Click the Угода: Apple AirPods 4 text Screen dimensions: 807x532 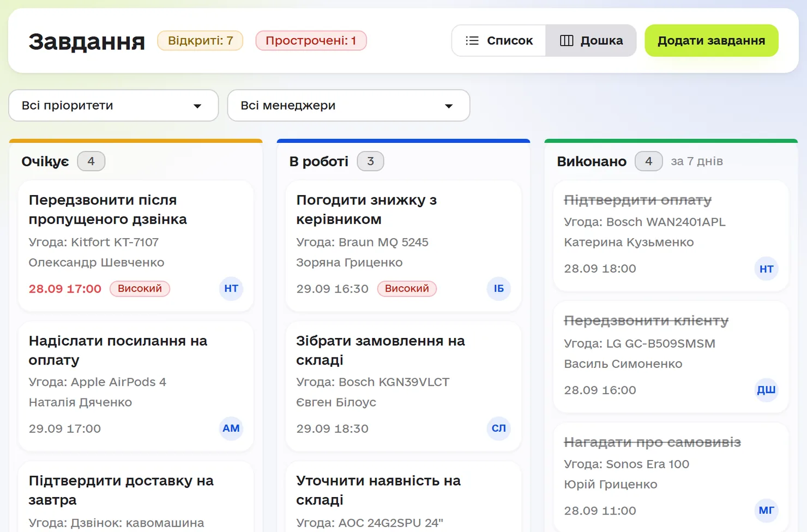[98, 382]
